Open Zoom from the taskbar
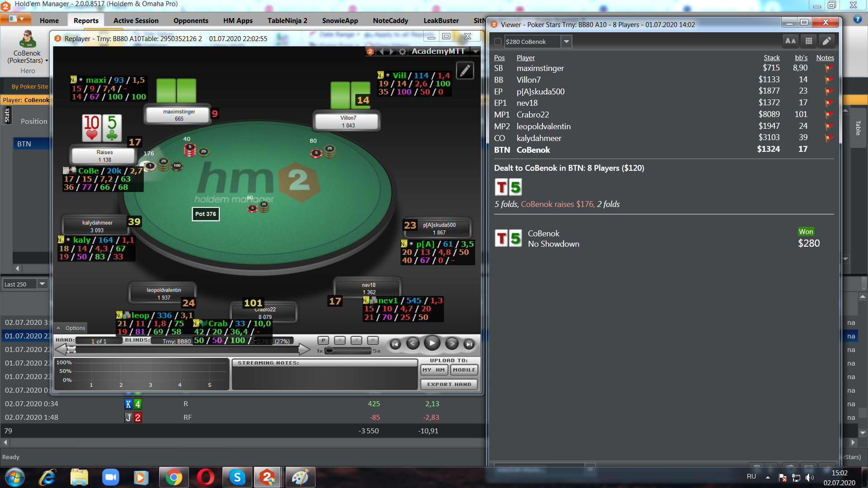Image resolution: width=868 pixels, height=488 pixels. tap(110, 477)
